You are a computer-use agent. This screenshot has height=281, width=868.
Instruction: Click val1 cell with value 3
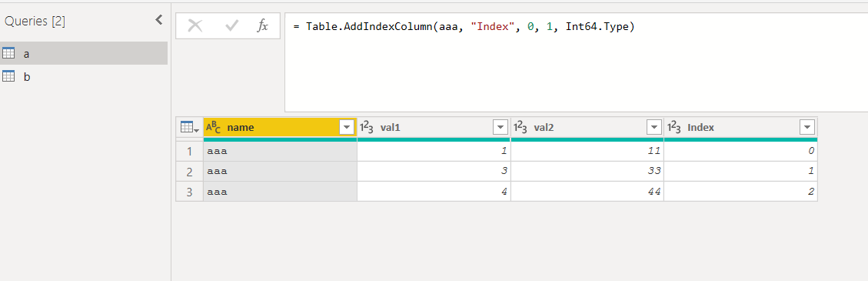point(434,171)
